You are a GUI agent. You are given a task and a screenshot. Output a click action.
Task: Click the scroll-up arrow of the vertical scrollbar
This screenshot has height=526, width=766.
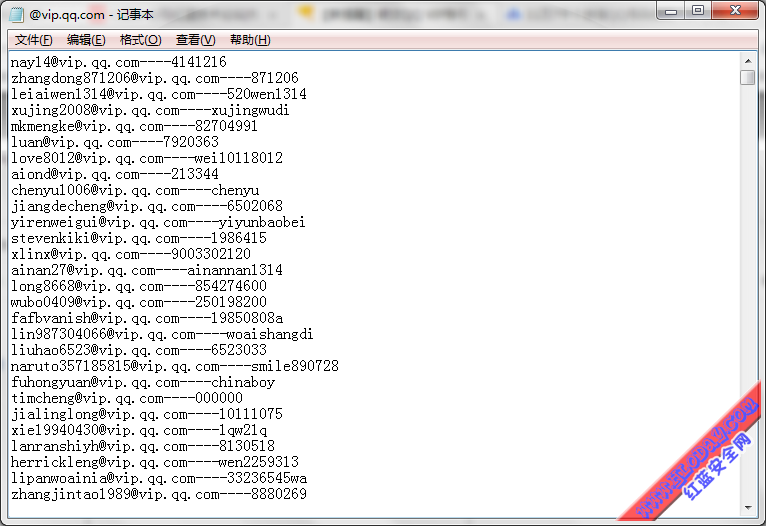(x=748, y=61)
